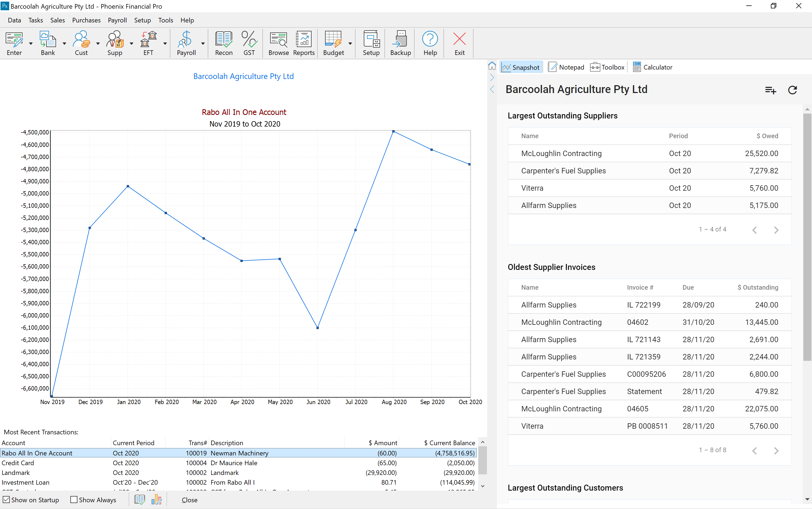Viewport: 812px width, 509px height.
Task: Toggle Show on Startup checkbox
Action: tap(8, 500)
